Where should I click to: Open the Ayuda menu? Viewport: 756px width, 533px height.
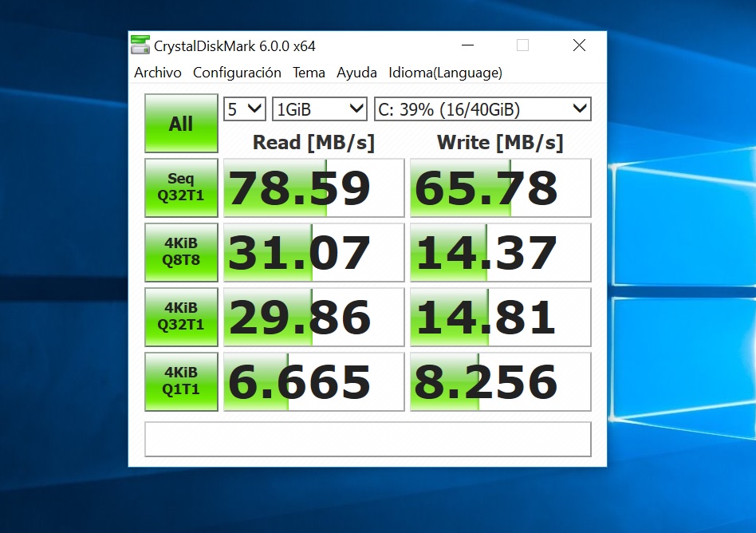click(x=356, y=73)
